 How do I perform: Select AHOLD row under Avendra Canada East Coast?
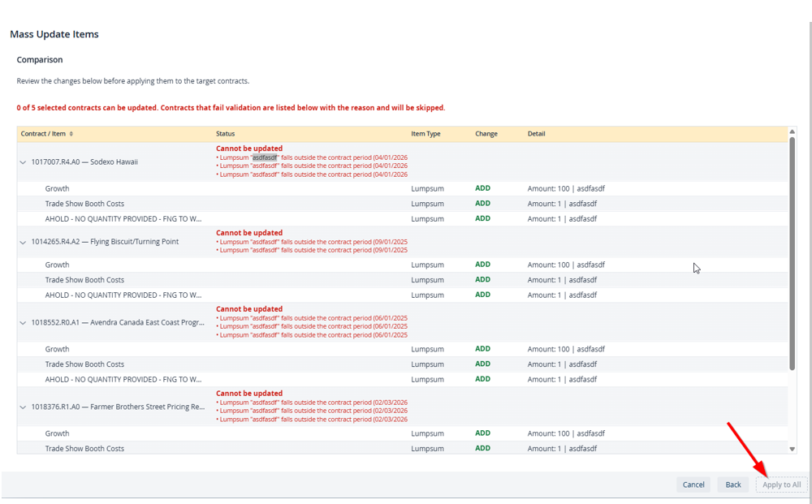coord(403,379)
